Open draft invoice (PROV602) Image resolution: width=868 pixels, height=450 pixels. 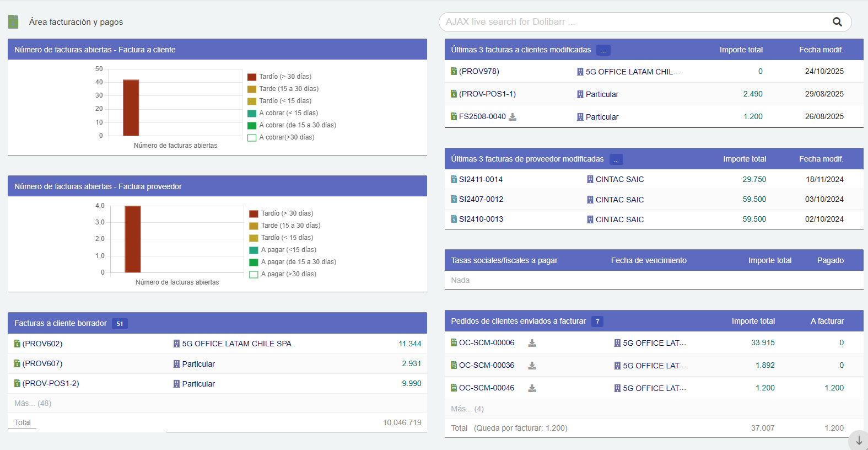[42, 344]
